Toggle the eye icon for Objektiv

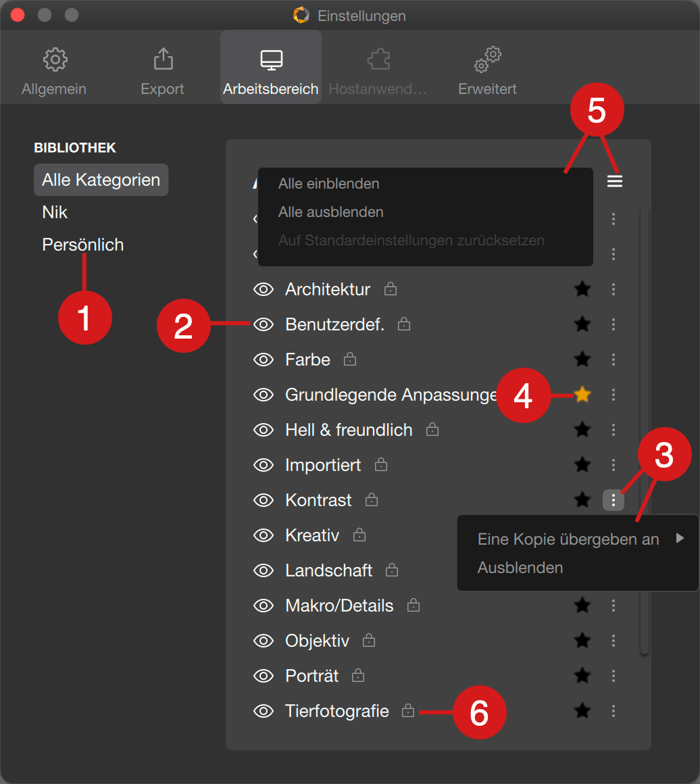point(264,641)
